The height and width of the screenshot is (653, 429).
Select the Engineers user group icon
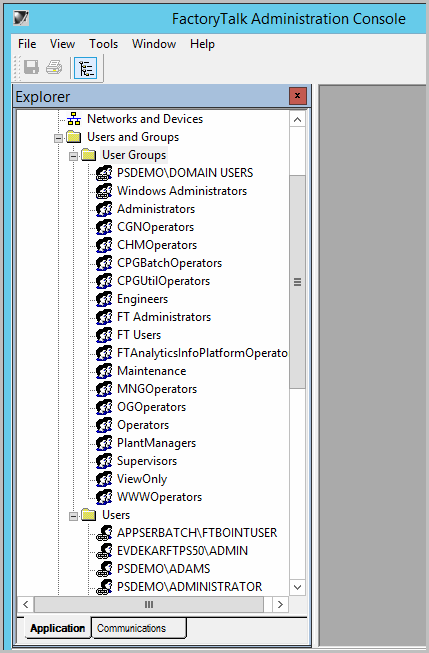[104, 299]
